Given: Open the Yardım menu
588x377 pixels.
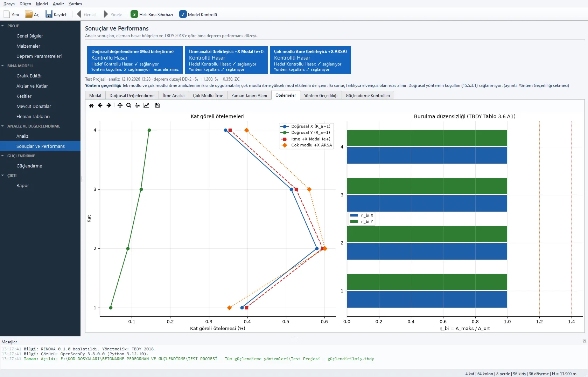Looking at the screenshot, I should point(75,4).
